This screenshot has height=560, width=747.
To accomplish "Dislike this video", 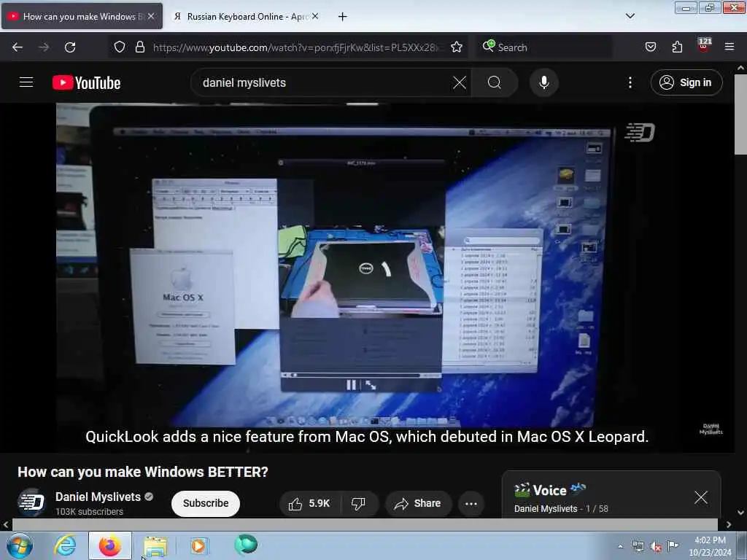I will pyautogui.click(x=358, y=503).
